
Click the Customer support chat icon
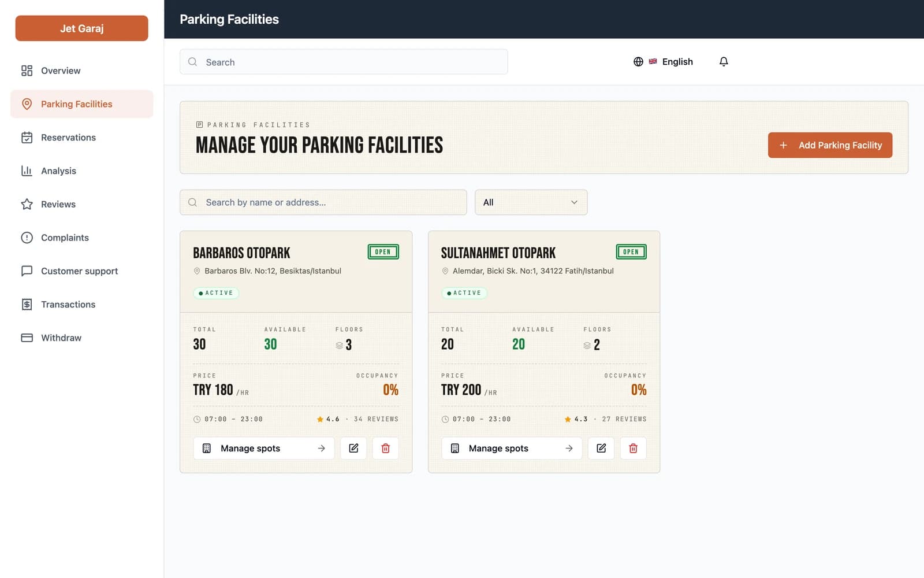(27, 271)
